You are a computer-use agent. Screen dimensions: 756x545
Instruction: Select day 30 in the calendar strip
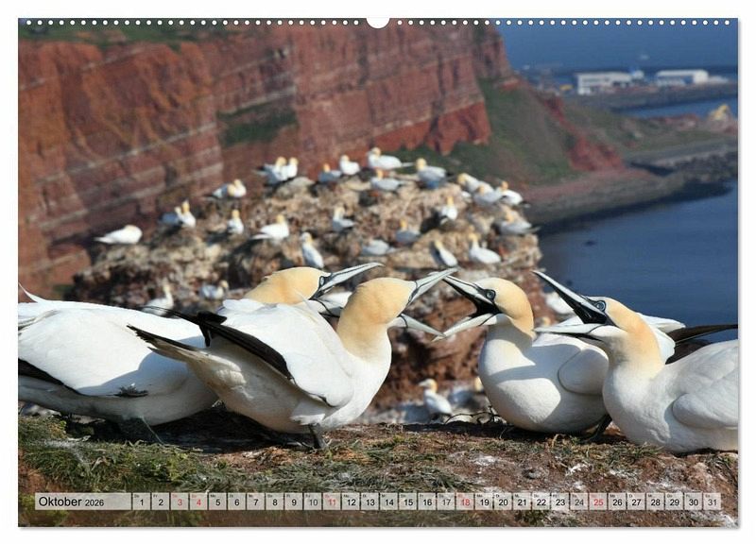tap(694, 502)
